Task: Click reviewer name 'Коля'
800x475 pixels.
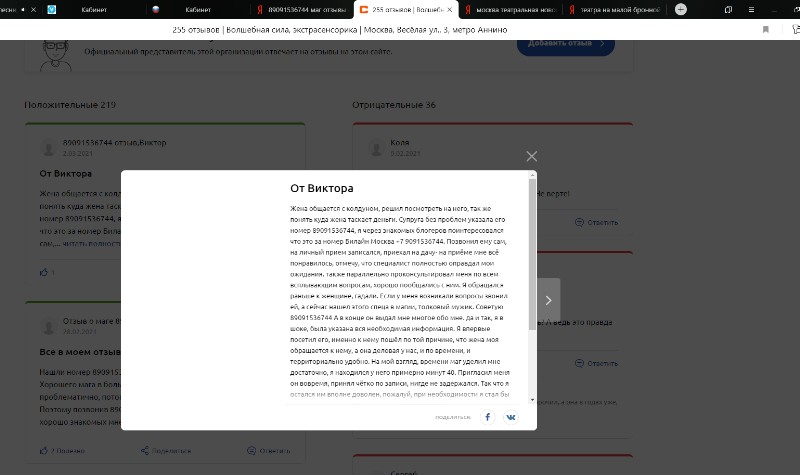Action: pyautogui.click(x=399, y=143)
